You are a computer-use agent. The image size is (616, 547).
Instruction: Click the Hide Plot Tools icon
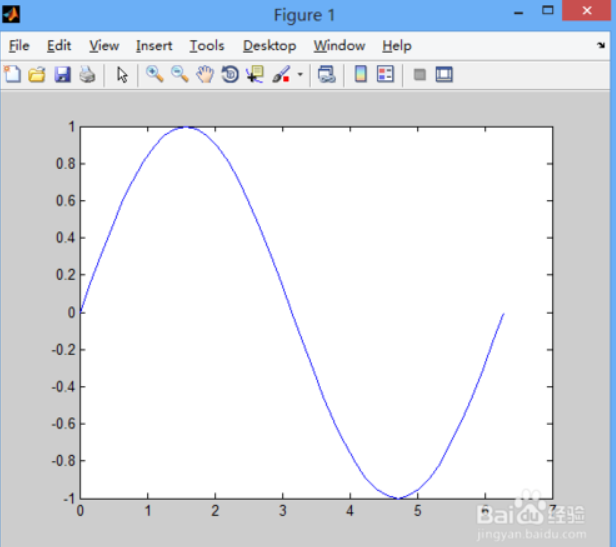(420, 74)
